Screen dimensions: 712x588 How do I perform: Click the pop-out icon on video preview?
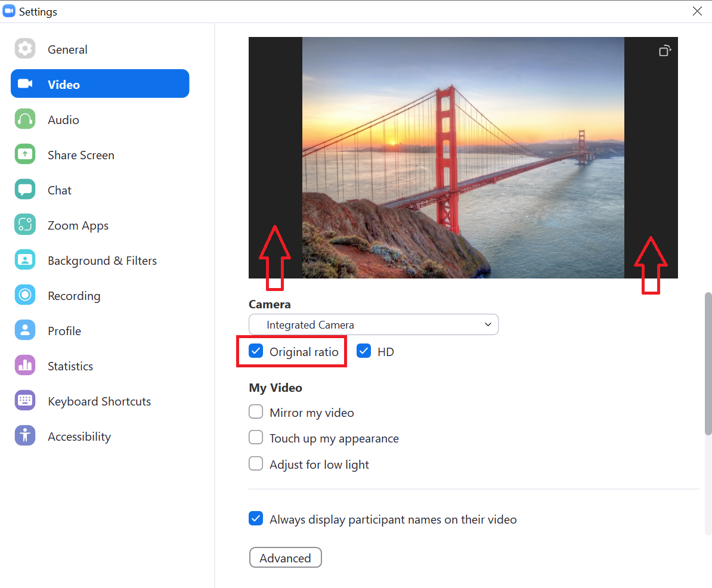[664, 50]
